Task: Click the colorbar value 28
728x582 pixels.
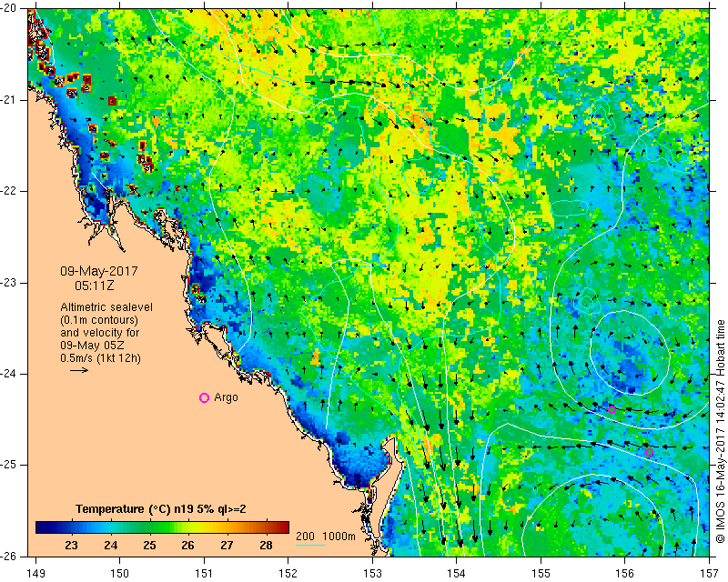Action: click(266, 546)
